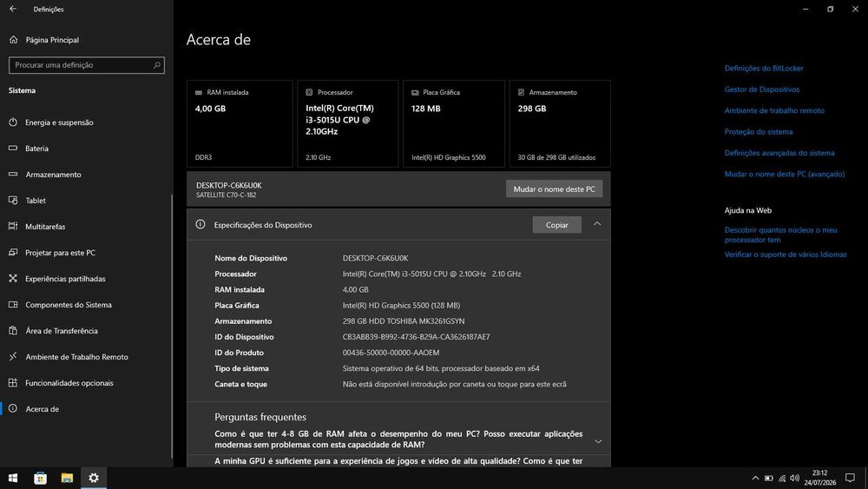Click the Copiar button

tap(557, 225)
